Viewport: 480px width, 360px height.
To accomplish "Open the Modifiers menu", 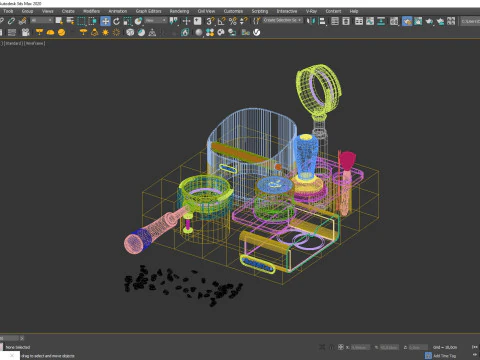I will tap(91, 11).
